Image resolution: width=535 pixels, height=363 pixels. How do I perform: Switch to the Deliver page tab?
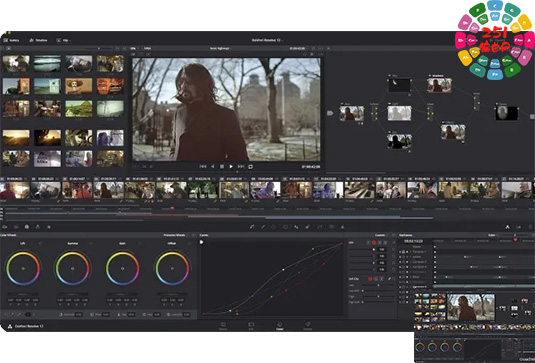tap(307, 326)
